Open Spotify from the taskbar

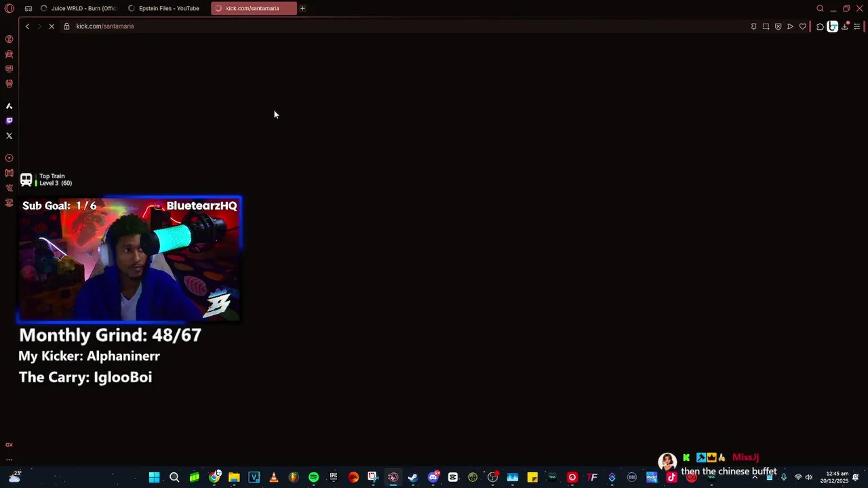coord(313,477)
